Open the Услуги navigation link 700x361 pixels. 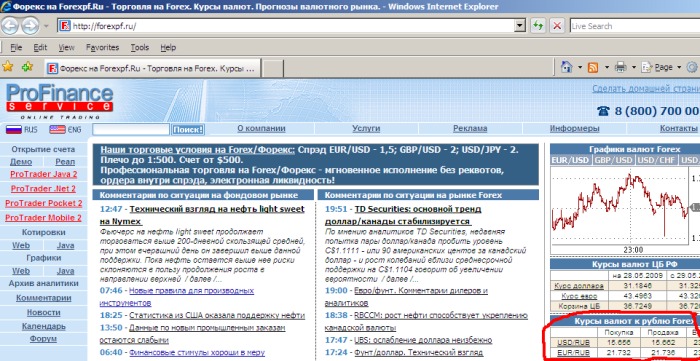point(366,129)
